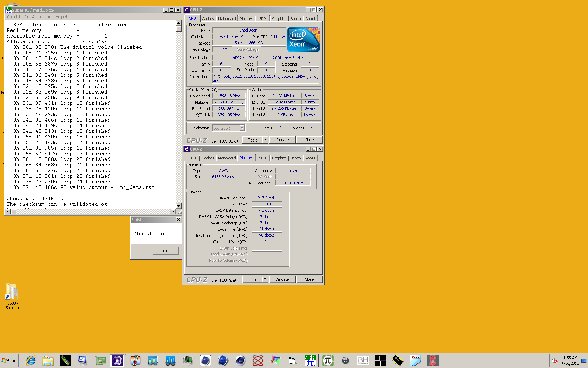Select the purple CPU-Z chip taskbar icon
Viewport: 588px width, 368px height.
pos(117,361)
